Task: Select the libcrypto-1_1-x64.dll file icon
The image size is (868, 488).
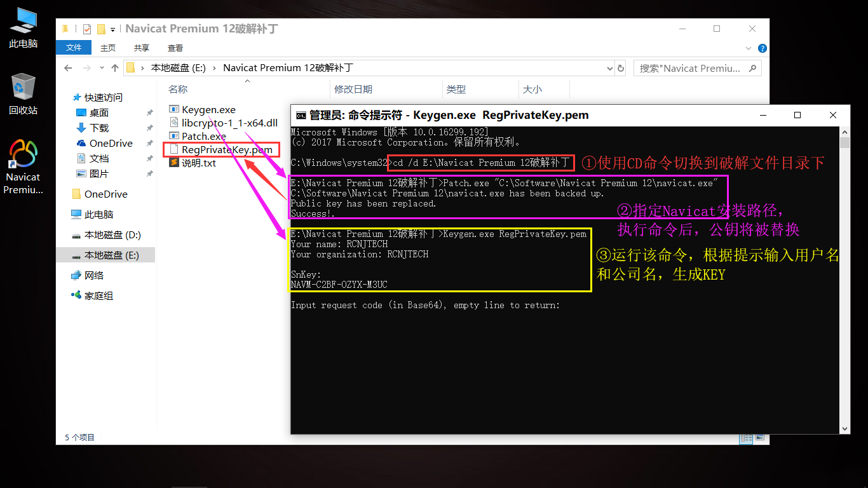Action: (x=175, y=123)
